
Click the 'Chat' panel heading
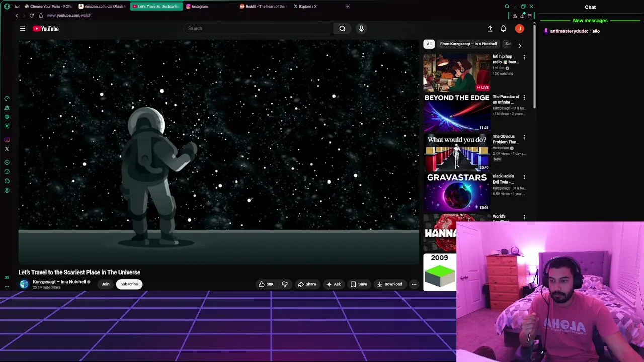590,7
